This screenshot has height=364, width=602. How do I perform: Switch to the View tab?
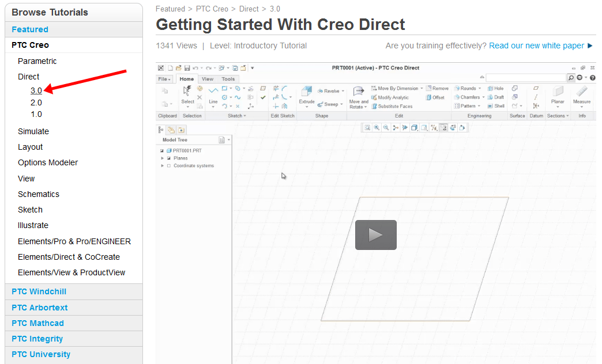207,79
